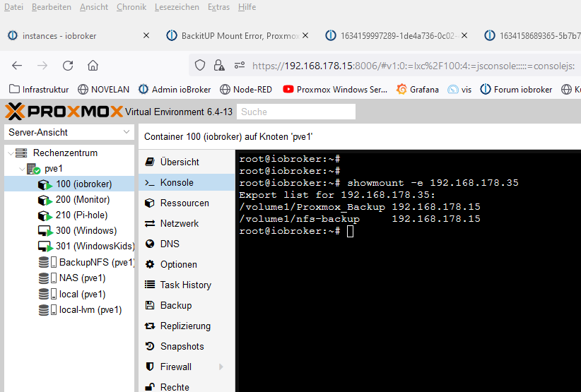Open the Bearbeiten menu

tap(52, 7)
